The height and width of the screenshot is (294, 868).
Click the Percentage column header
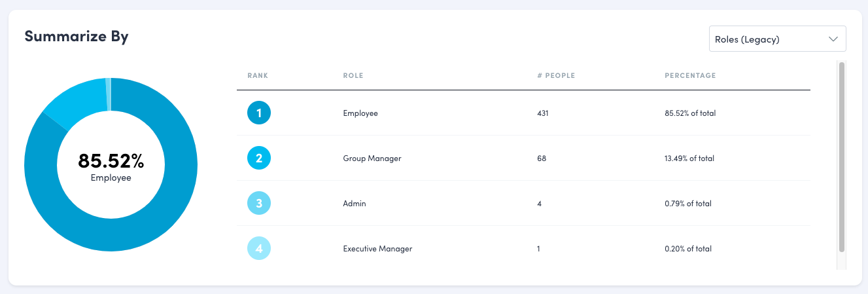click(x=690, y=76)
